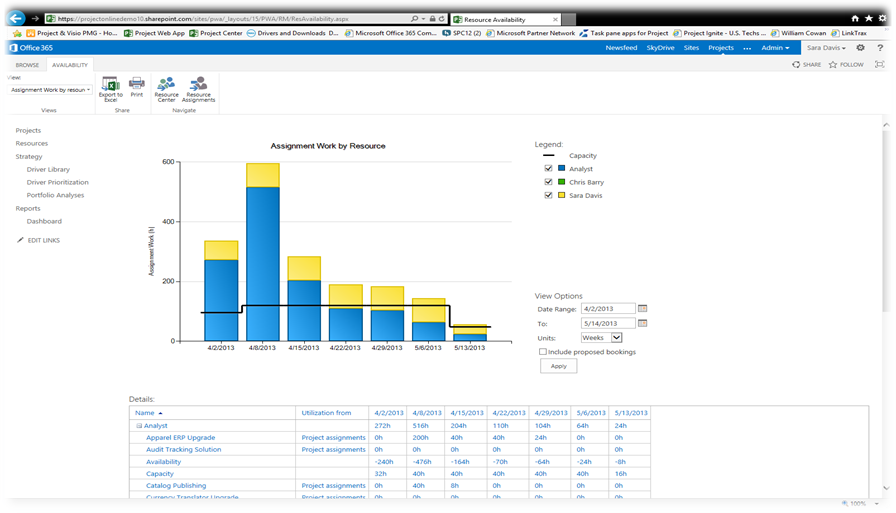
Task: Open the View selector dropdown
Action: (50, 90)
